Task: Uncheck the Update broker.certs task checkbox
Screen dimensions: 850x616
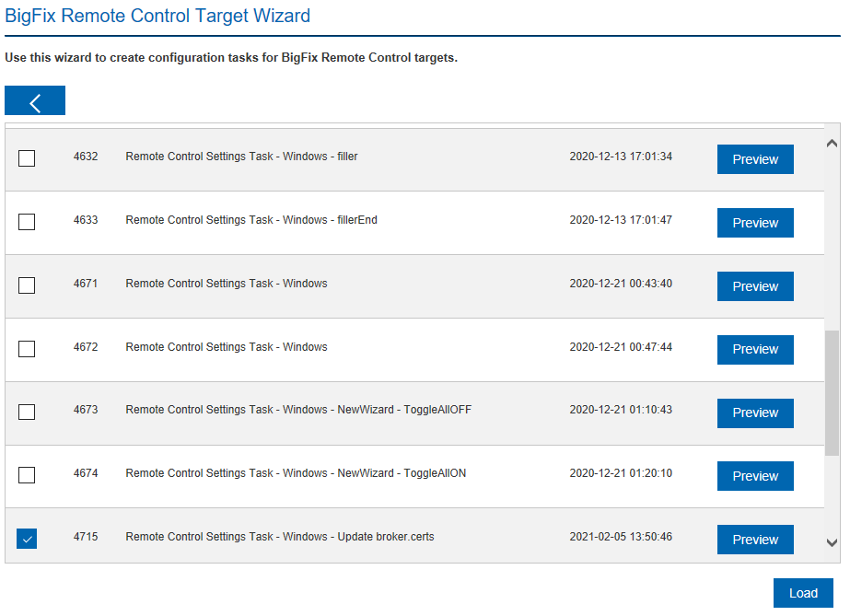Action: 27,539
